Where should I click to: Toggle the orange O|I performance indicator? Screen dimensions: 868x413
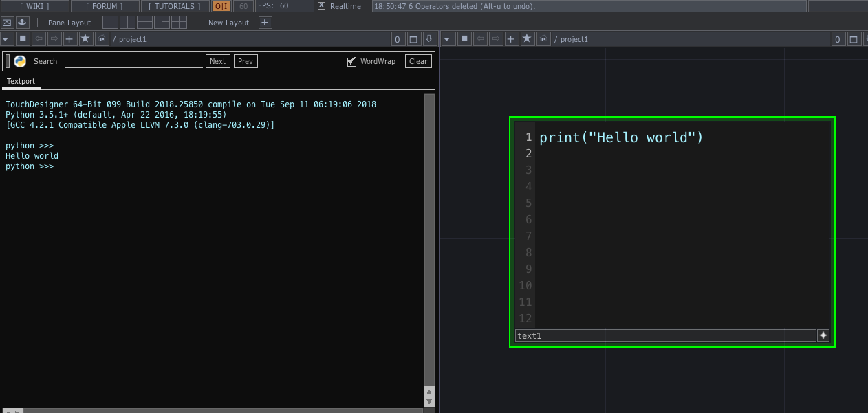pyautogui.click(x=221, y=6)
